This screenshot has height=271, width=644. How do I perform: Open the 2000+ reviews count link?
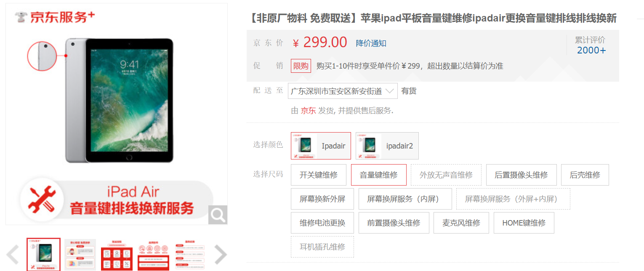pos(591,50)
